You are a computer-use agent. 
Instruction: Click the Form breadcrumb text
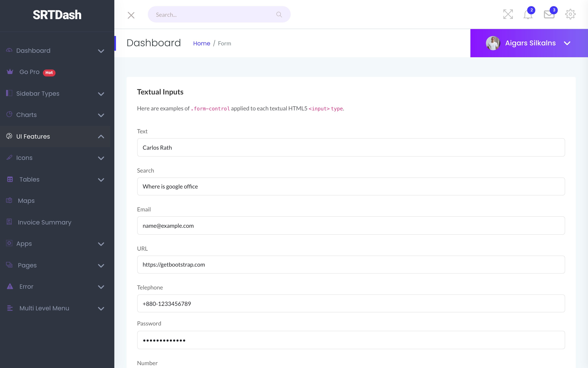[224, 43]
